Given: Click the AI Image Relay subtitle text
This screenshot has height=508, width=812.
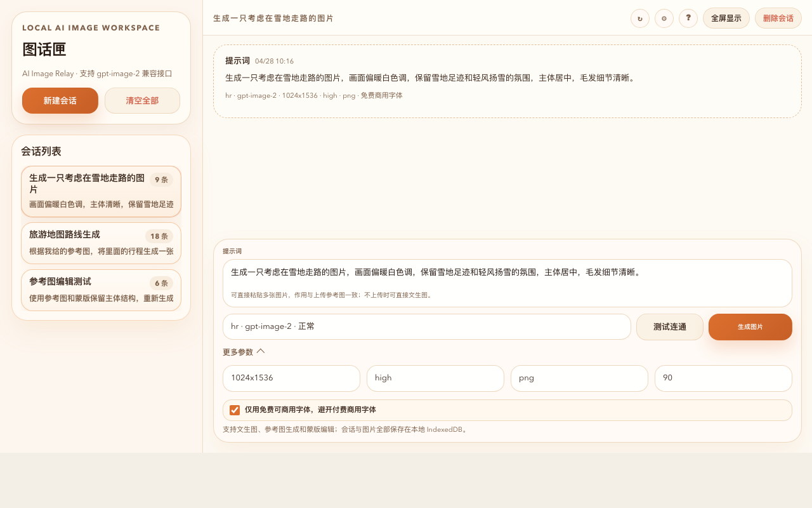Looking at the screenshot, I should (97, 74).
